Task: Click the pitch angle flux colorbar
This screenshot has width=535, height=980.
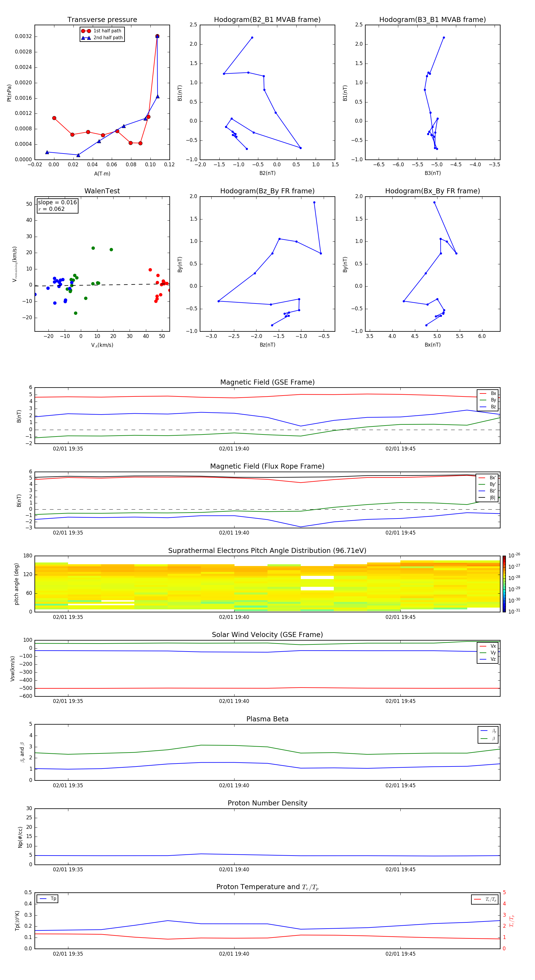Action: tap(504, 584)
